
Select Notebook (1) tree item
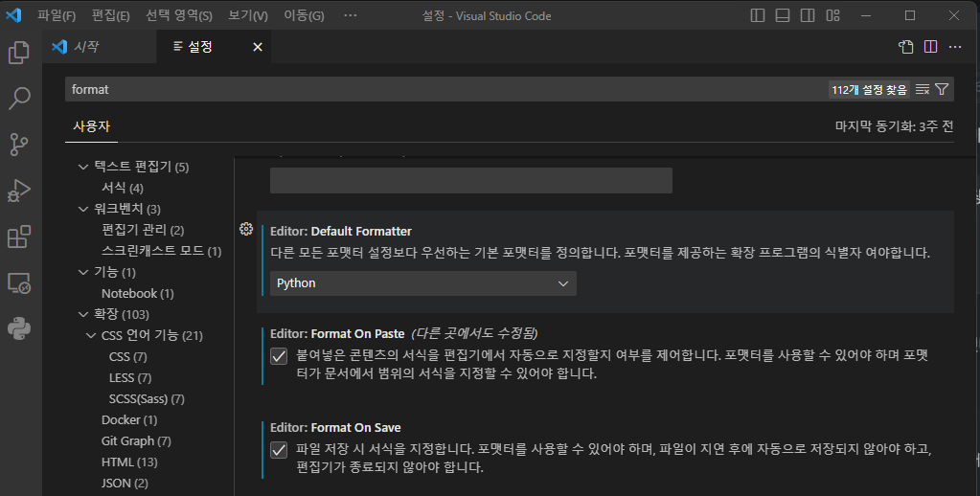pos(138,294)
